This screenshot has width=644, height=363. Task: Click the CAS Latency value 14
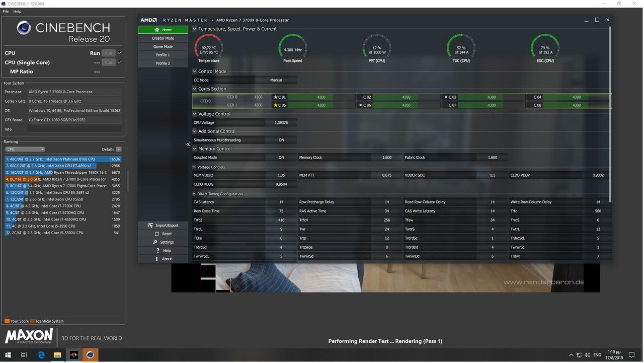coord(281,202)
